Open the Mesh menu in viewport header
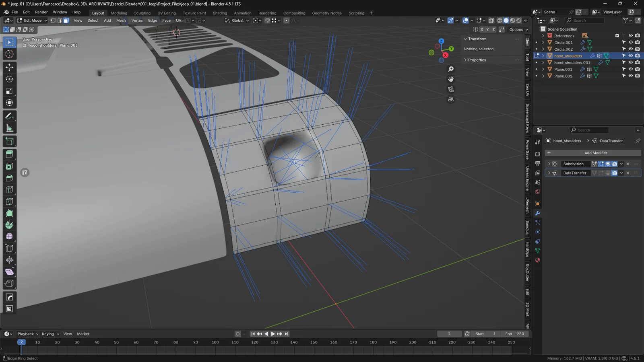Image resolution: width=644 pixels, height=362 pixels. (x=121, y=21)
